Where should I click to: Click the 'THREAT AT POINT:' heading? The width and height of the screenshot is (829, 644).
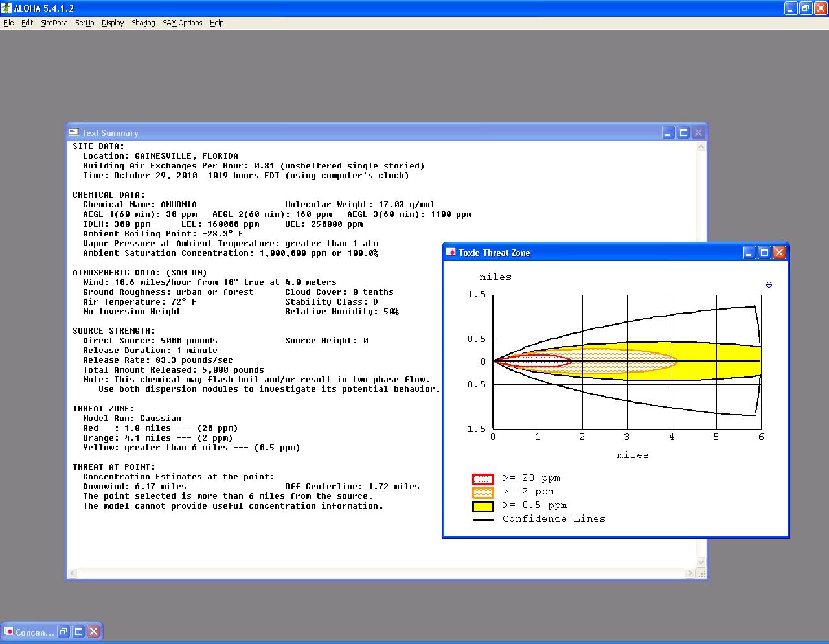[x=114, y=467]
